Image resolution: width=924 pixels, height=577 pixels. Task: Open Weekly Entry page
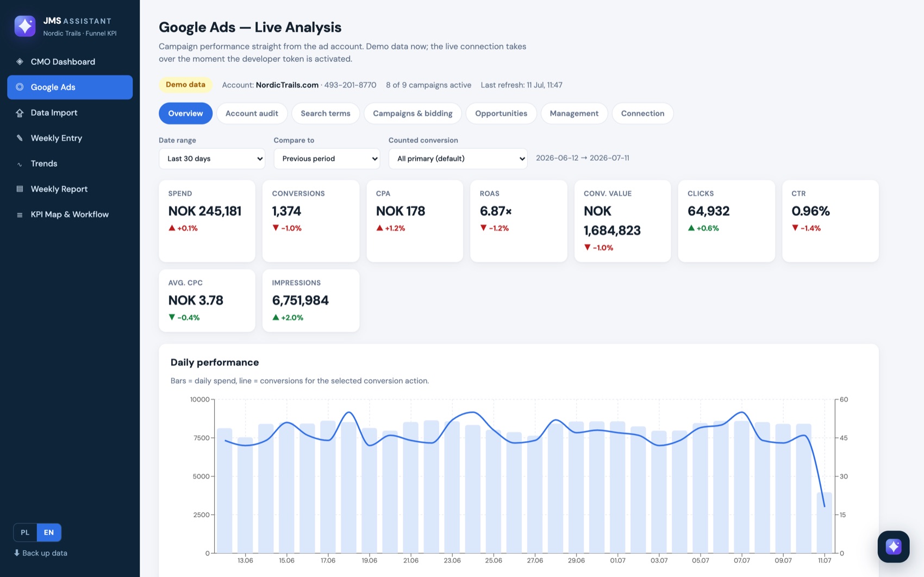(70, 138)
